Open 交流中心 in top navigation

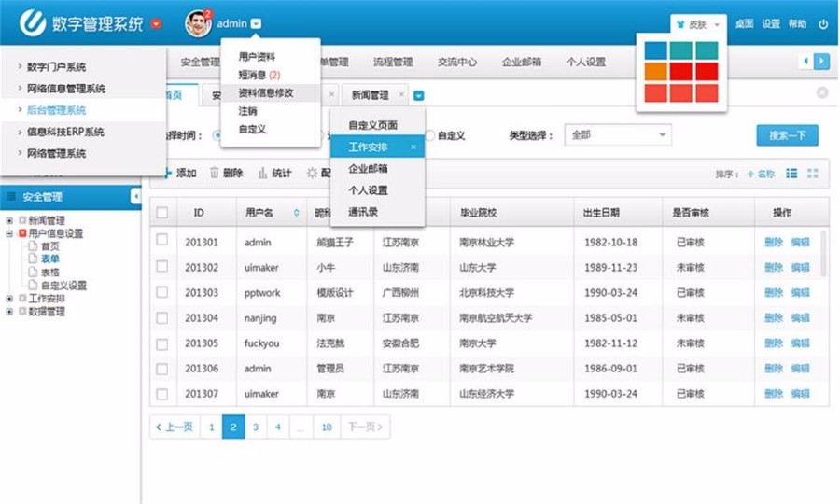pyautogui.click(x=457, y=63)
